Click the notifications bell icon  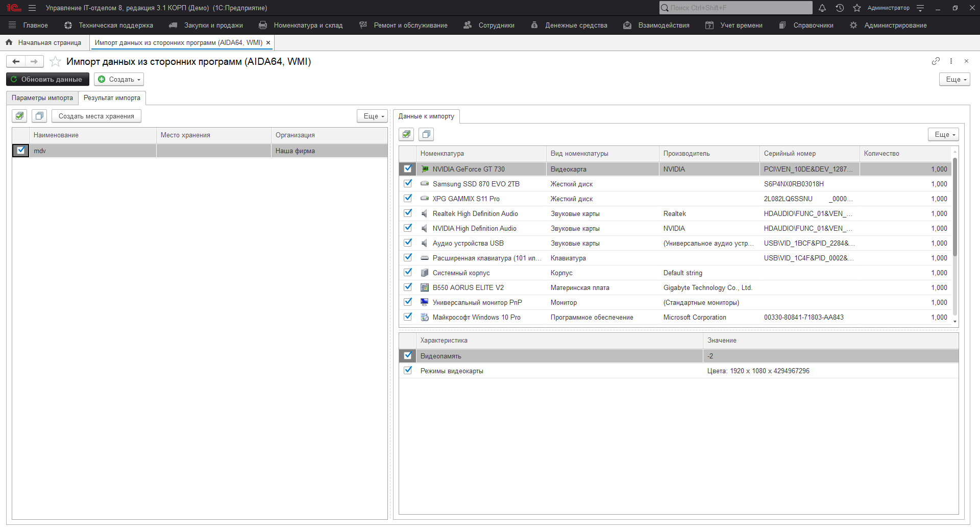pyautogui.click(x=822, y=8)
